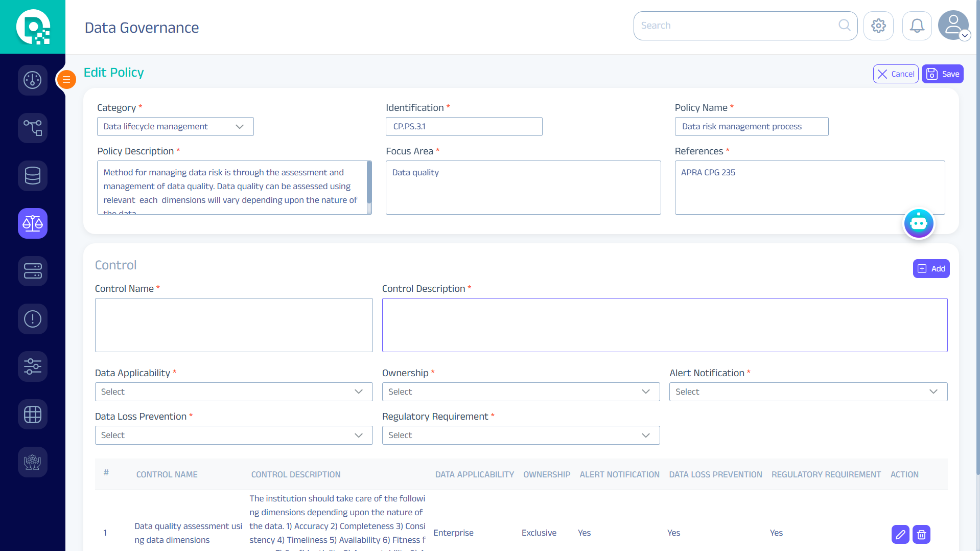Viewport: 980px width, 551px height.
Task: Open the user profile menu
Action: (953, 26)
